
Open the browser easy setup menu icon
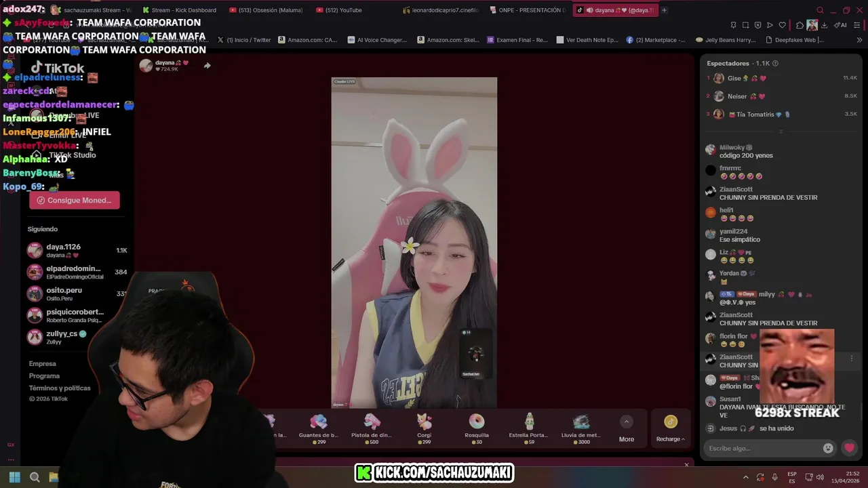(x=856, y=25)
